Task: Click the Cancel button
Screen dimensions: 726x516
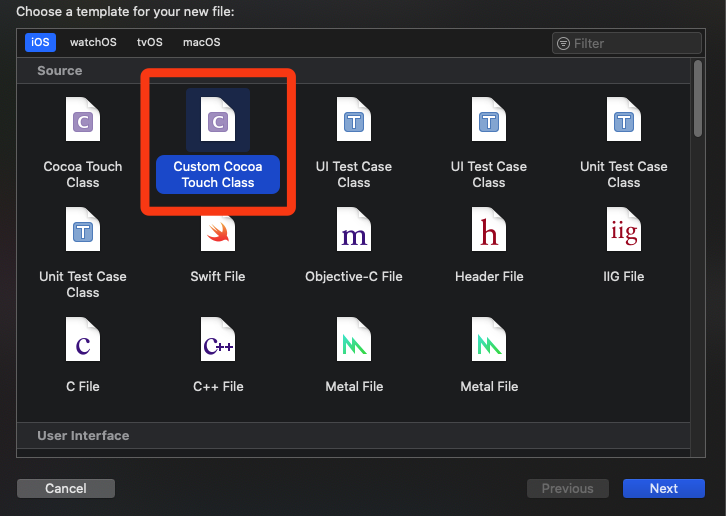Action: point(66,488)
